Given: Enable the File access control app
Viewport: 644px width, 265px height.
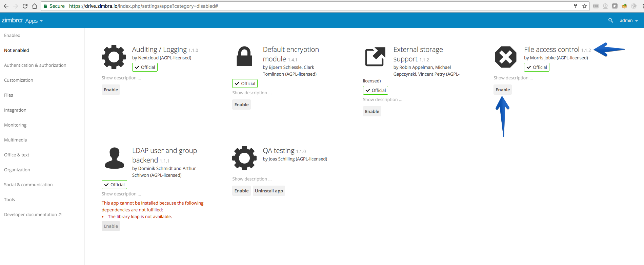Looking at the screenshot, I should [503, 90].
